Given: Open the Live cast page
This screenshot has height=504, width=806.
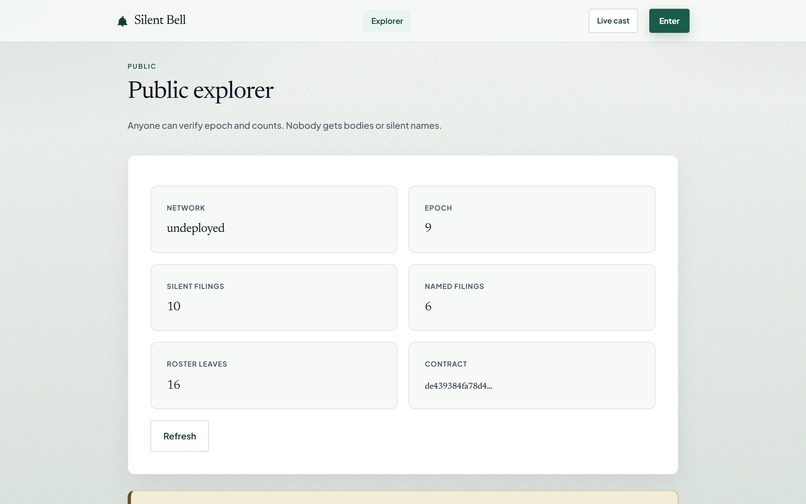Looking at the screenshot, I should [613, 21].
